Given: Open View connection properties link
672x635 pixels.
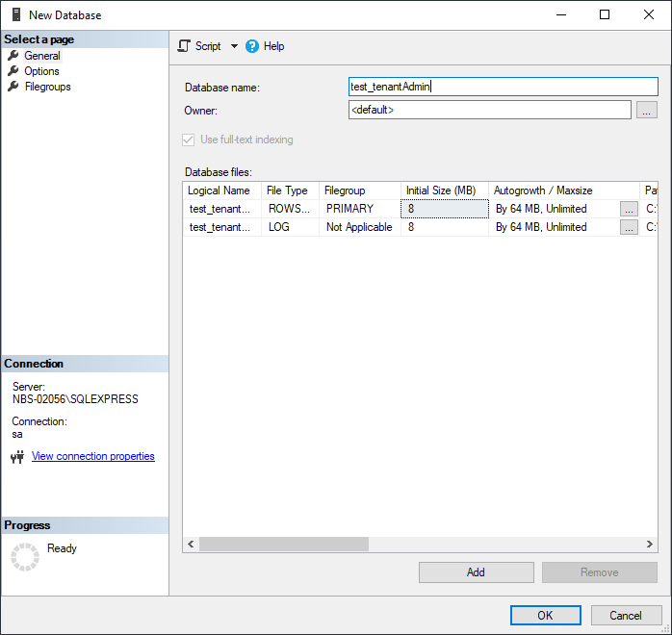Looking at the screenshot, I should pyautogui.click(x=92, y=456).
